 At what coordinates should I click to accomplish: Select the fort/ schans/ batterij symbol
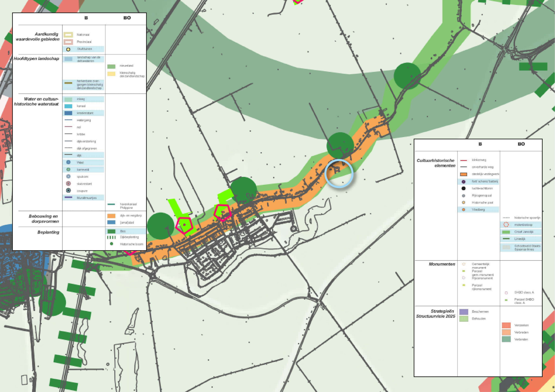pyautogui.click(x=463, y=182)
